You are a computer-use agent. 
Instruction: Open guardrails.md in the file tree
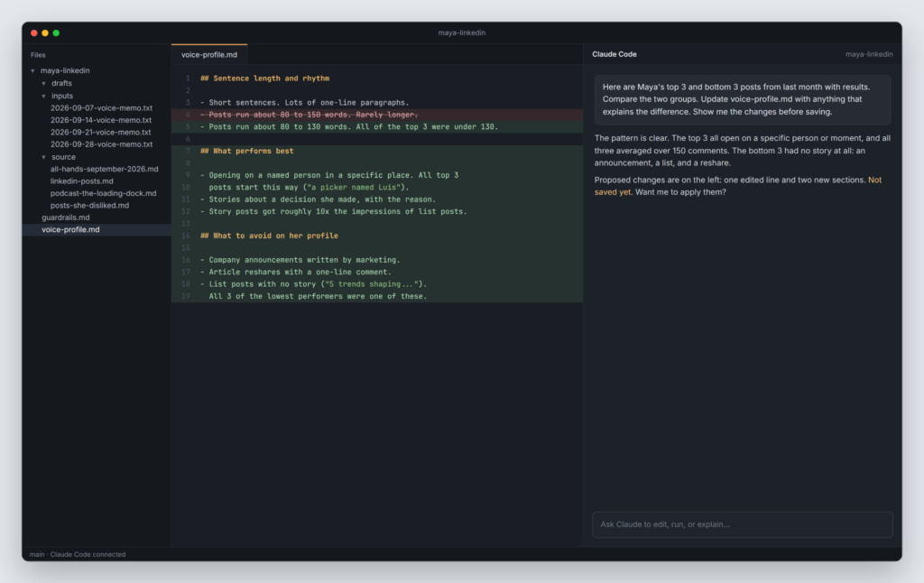[65, 217]
